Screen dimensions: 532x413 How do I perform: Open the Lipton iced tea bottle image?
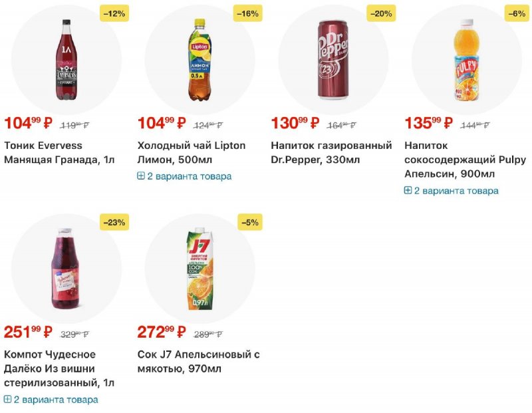199,60
